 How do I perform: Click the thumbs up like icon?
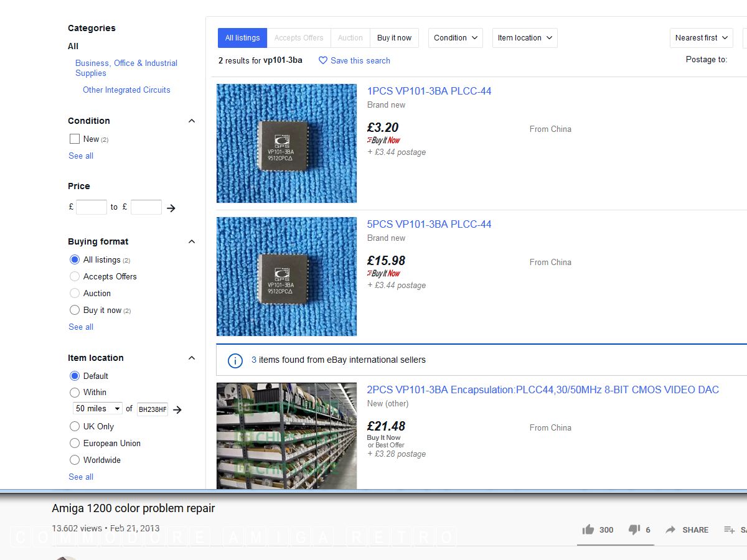coord(588,530)
